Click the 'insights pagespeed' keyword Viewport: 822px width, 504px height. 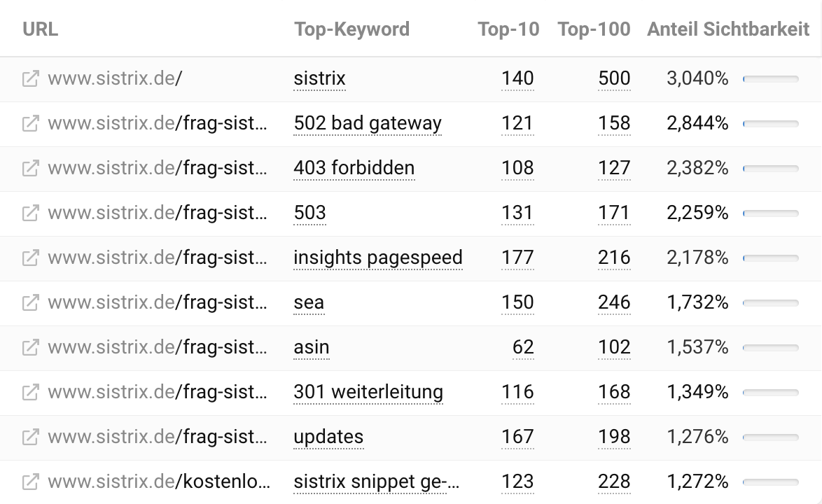pyautogui.click(x=378, y=258)
